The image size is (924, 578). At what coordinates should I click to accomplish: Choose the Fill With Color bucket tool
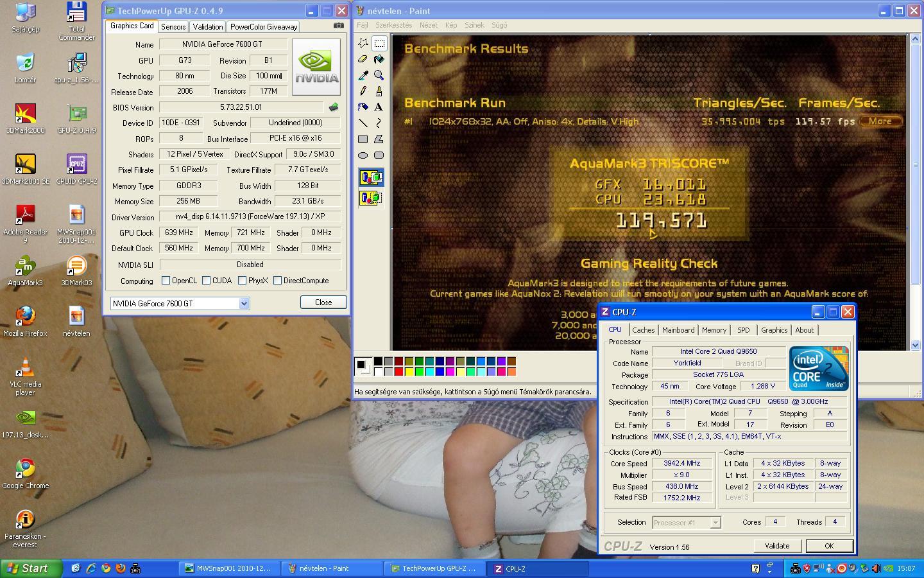(x=379, y=59)
